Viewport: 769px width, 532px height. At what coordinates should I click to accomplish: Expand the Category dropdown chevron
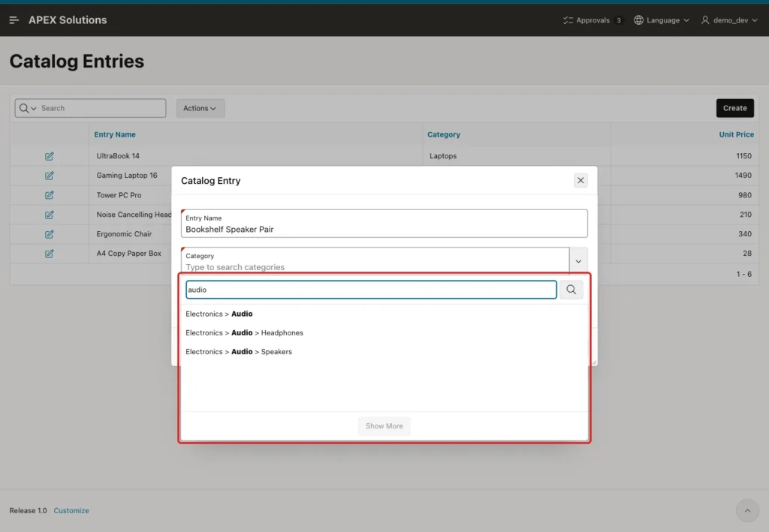[579, 261]
